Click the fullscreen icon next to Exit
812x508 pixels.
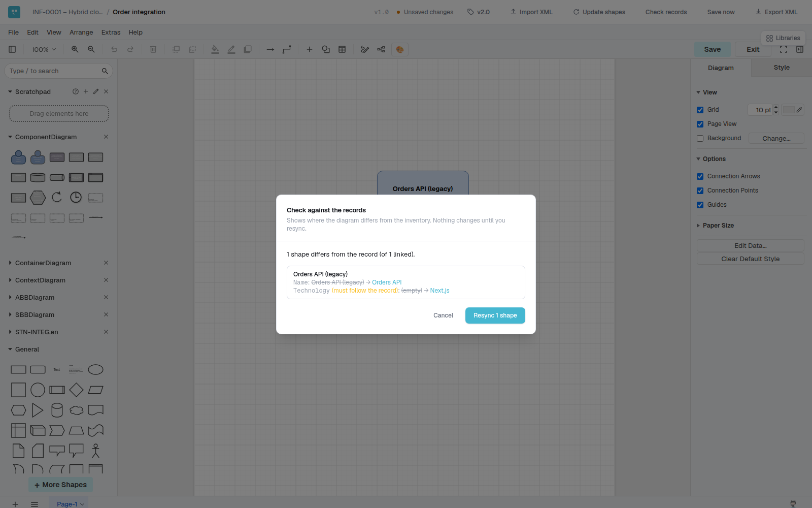tap(784, 49)
